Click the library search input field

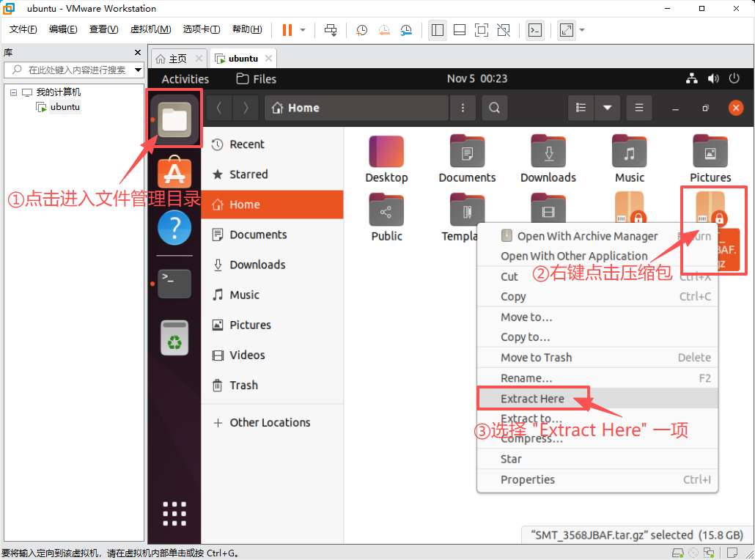pos(73,70)
